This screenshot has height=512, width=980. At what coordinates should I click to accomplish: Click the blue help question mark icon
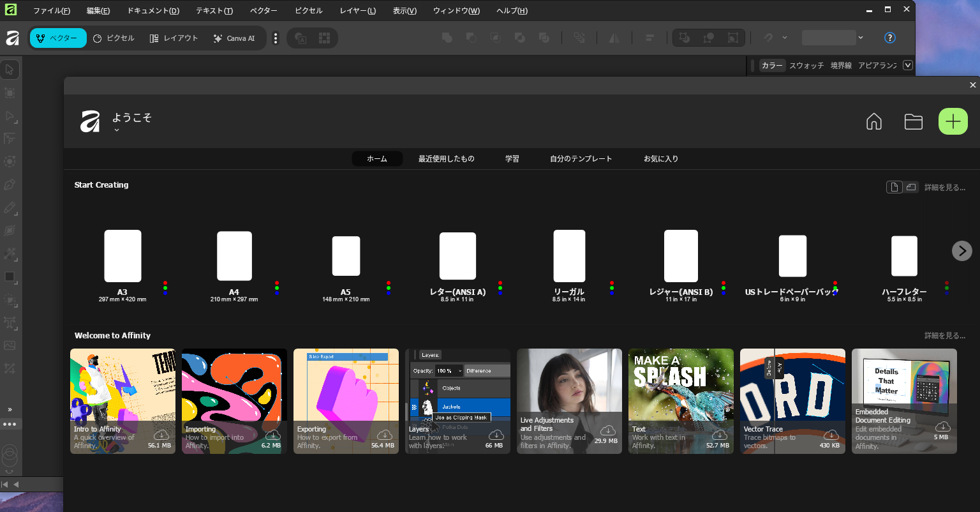(889, 38)
